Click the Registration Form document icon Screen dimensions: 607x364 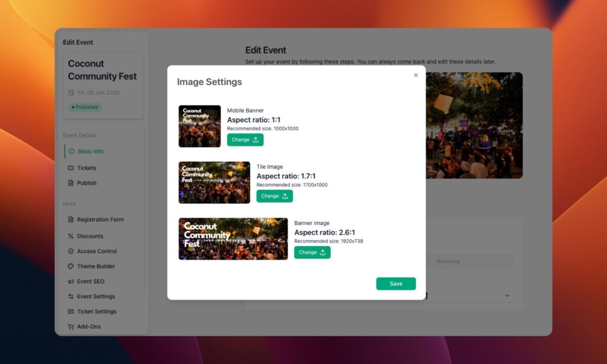(71, 219)
